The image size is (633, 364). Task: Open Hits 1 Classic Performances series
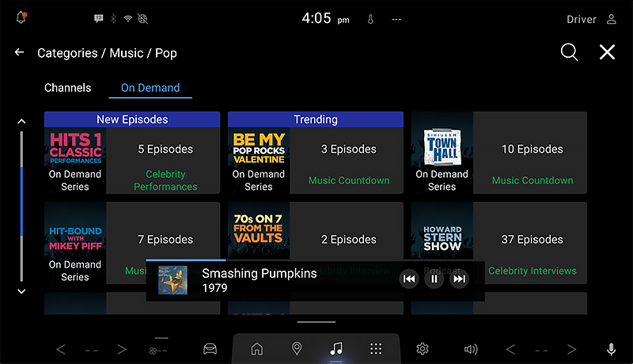[x=75, y=161]
